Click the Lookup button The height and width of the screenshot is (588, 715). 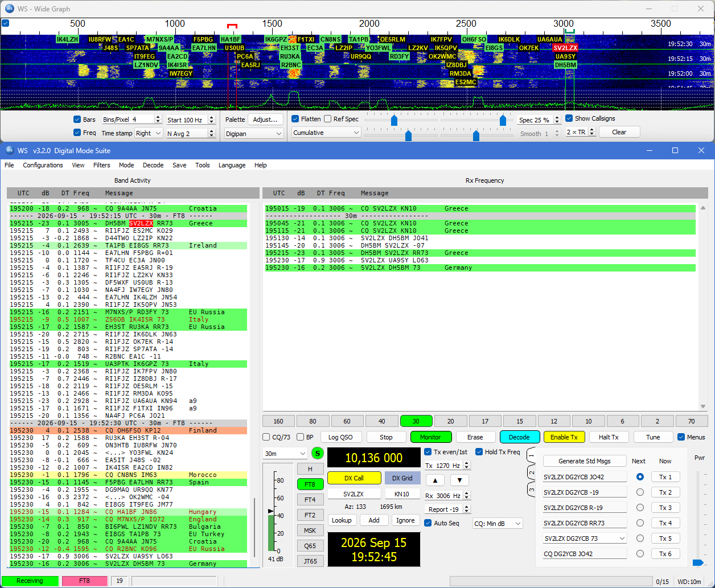[x=342, y=520]
